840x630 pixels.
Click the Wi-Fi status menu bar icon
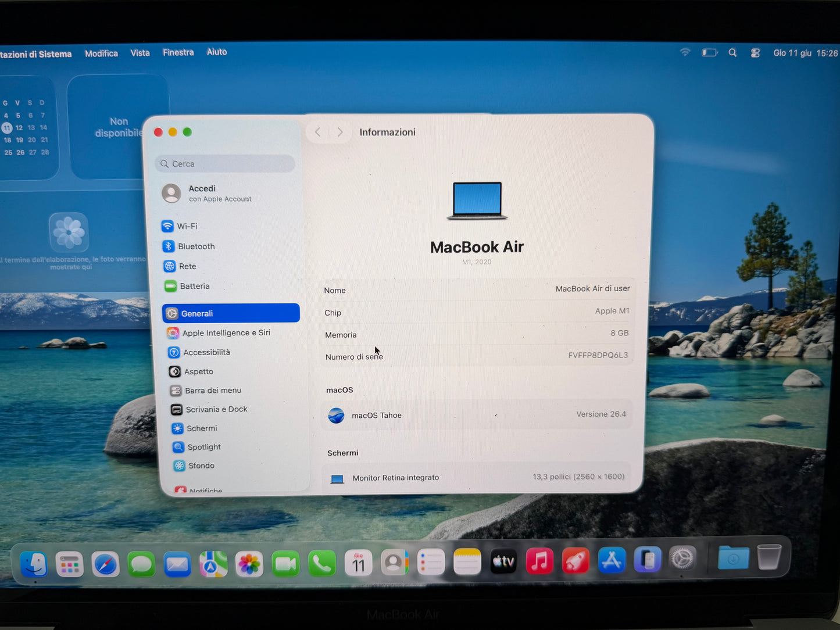[685, 52]
